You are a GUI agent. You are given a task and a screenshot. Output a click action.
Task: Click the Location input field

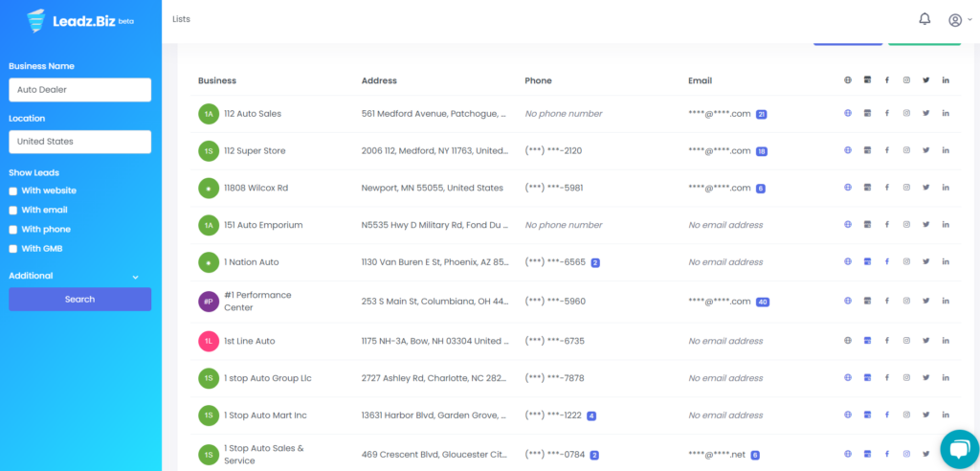click(x=80, y=142)
